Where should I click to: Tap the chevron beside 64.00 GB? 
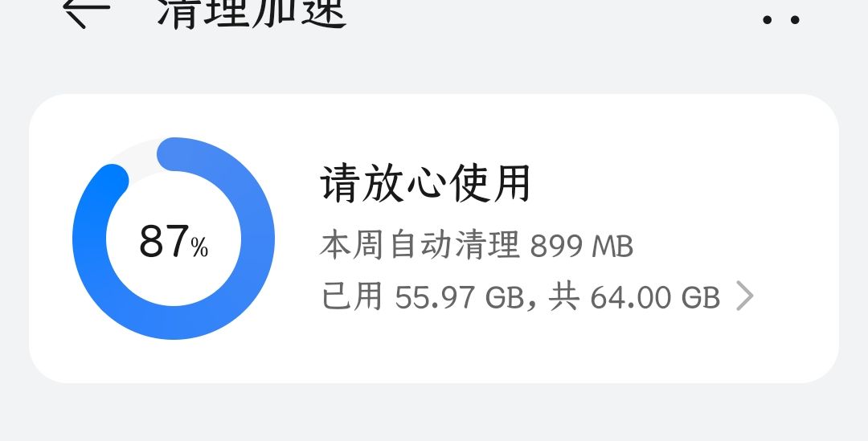coord(745,296)
